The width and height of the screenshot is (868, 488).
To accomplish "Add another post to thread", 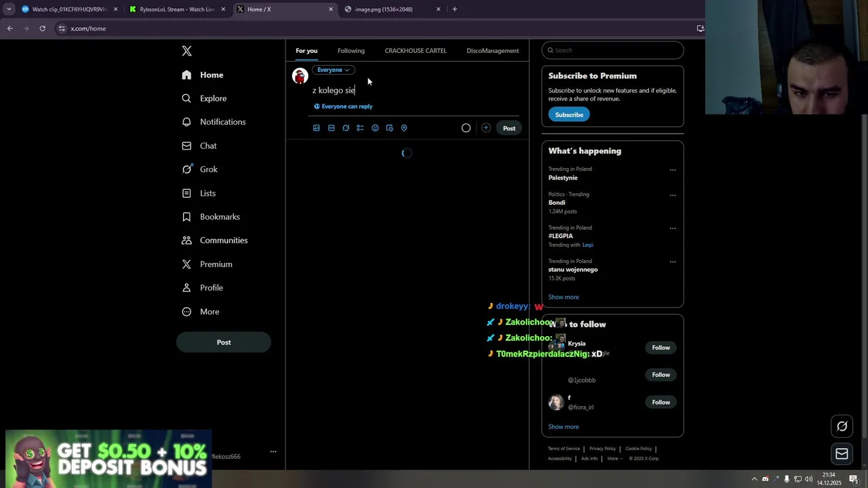I will click(x=486, y=127).
